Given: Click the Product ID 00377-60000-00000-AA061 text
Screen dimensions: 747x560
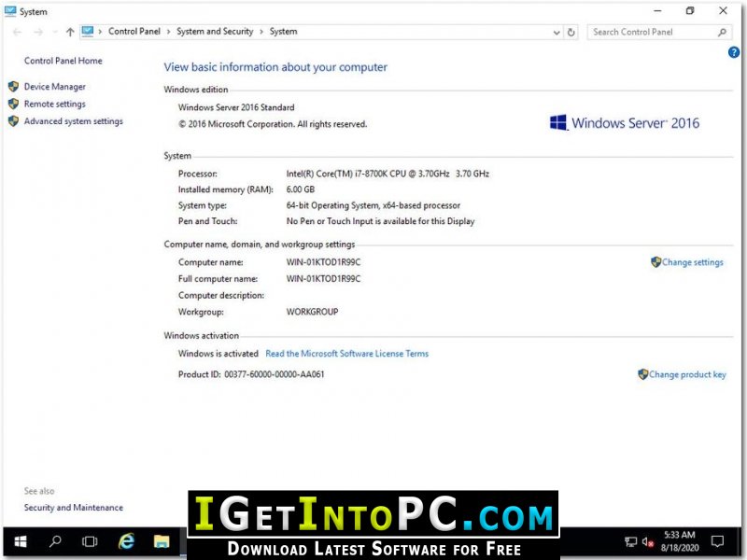Looking at the screenshot, I should coord(251,374).
